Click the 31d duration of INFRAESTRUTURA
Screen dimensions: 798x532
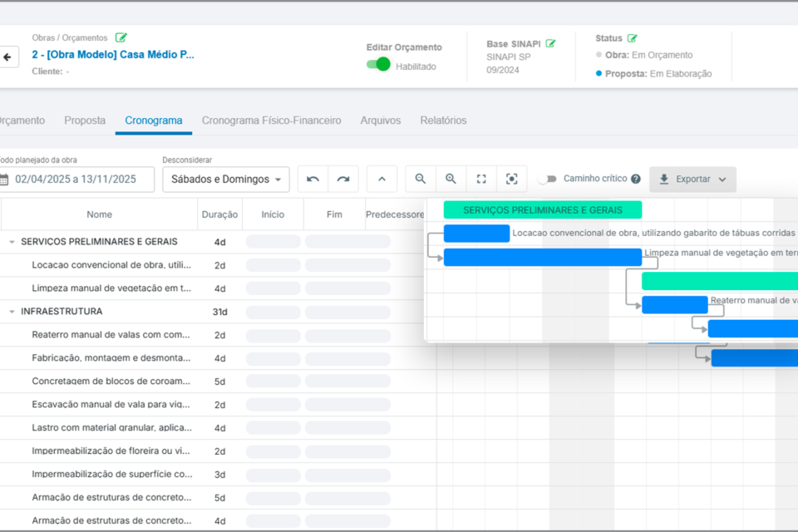pos(219,312)
